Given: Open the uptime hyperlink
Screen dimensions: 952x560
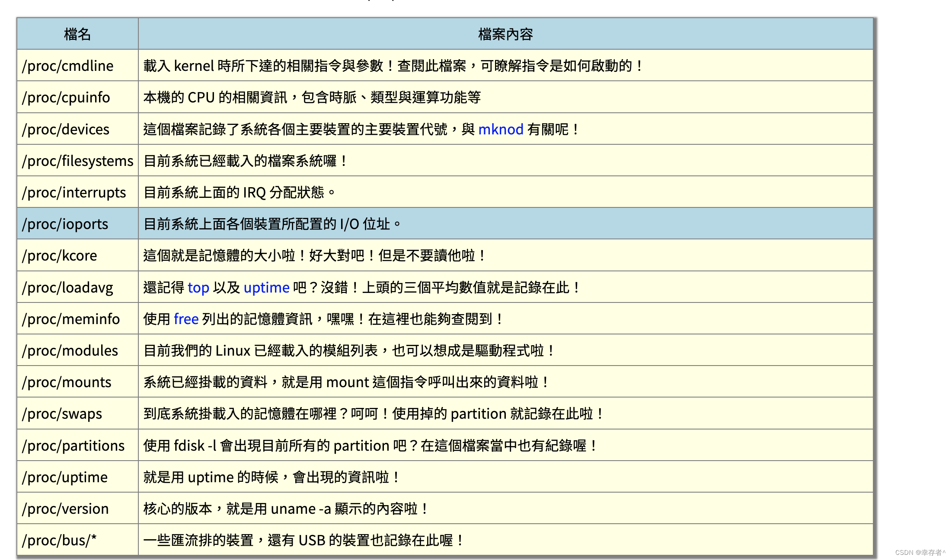Looking at the screenshot, I should point(266,287).
